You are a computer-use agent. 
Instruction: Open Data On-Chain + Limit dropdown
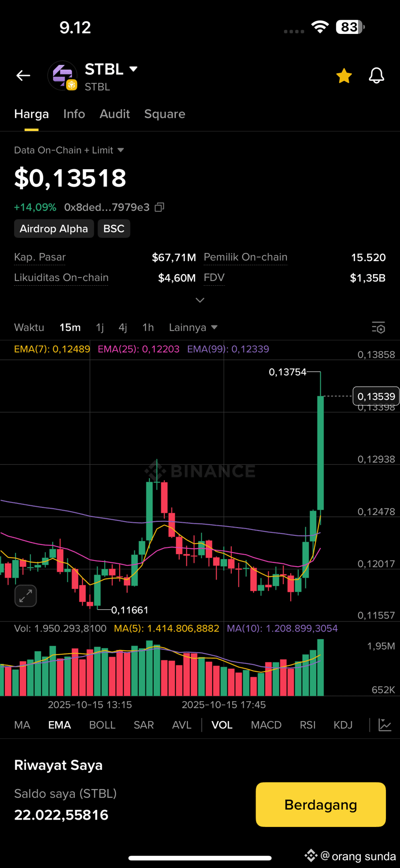69,150
